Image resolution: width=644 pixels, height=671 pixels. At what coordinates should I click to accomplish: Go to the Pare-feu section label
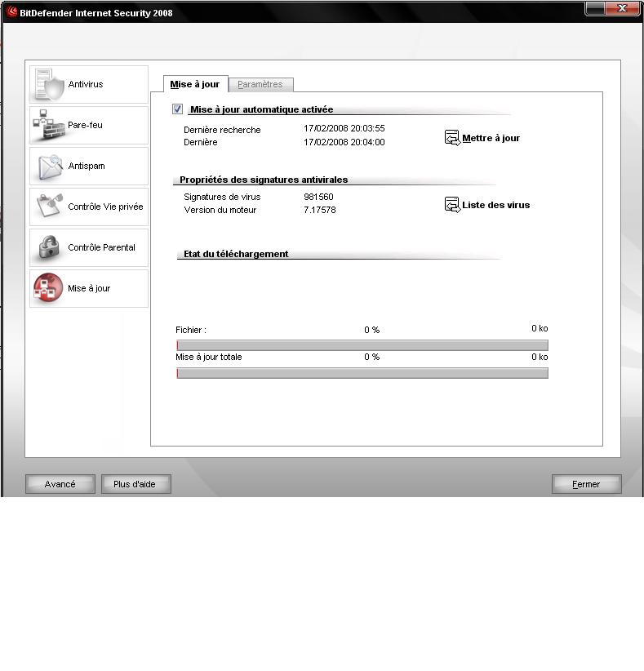(85, 125)
